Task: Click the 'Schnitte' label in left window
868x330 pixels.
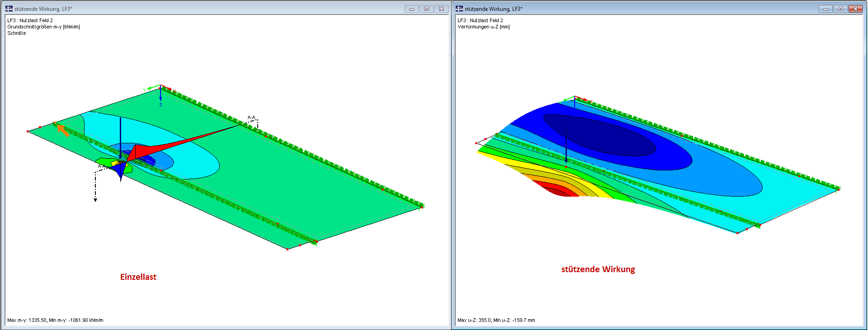Action: [x=17, y=33]
